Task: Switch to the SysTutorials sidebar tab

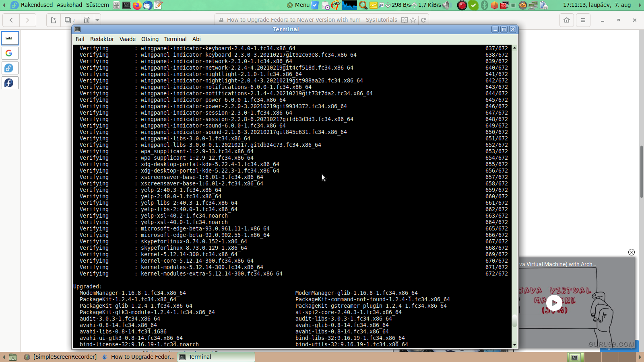Action: tap(9, 38)
